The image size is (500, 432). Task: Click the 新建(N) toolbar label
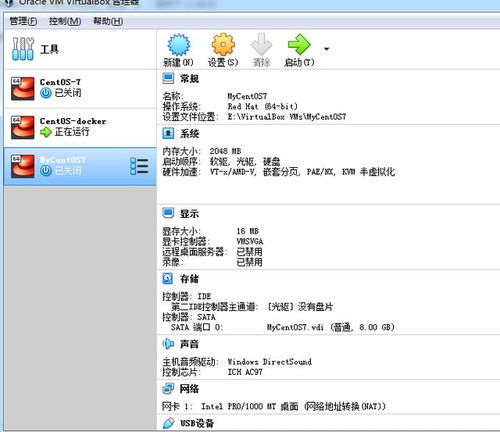178,62
